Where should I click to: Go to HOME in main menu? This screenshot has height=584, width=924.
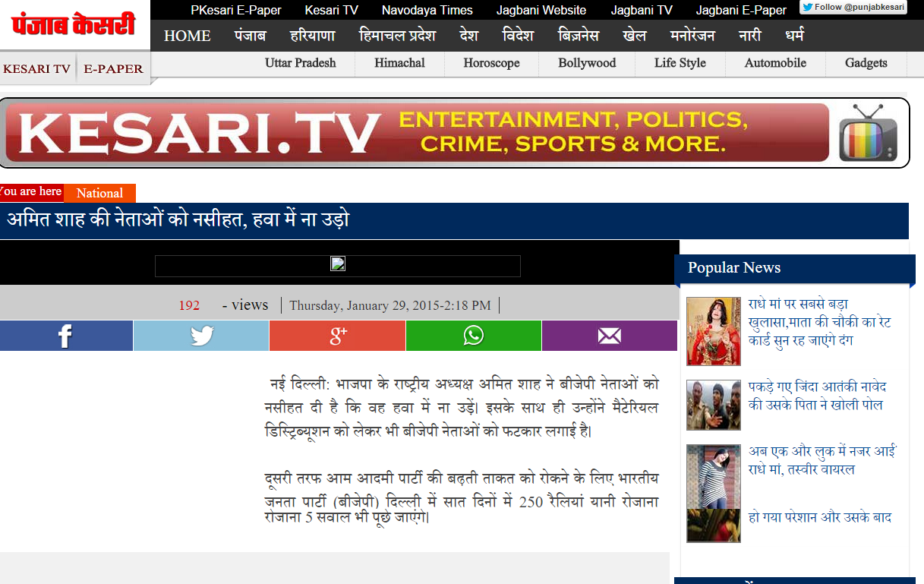(188, 36)
